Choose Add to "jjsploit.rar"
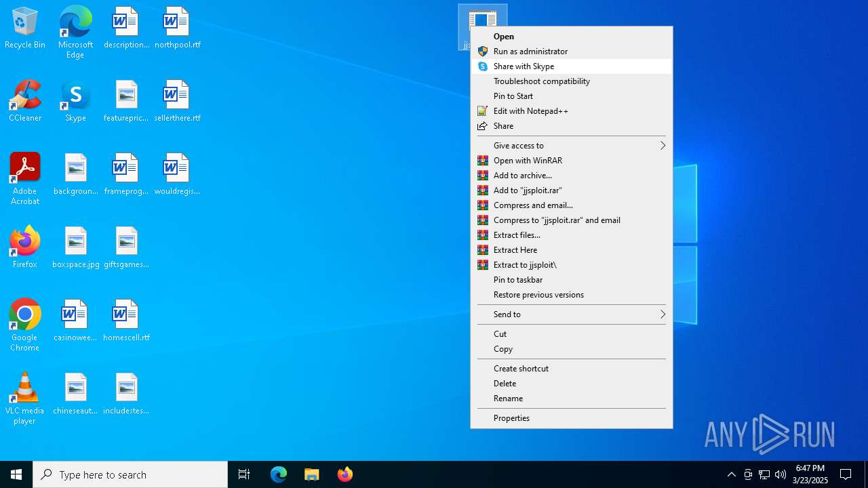 [x=572, y=190]
